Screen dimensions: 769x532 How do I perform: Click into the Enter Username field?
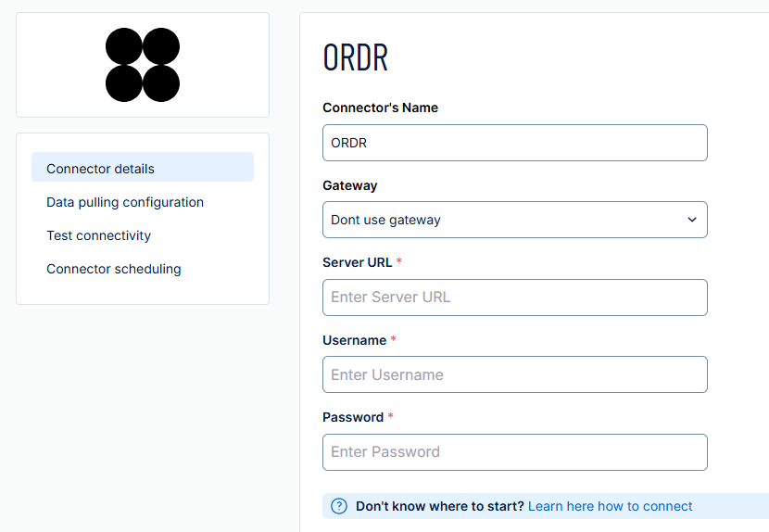click(514, 374)
